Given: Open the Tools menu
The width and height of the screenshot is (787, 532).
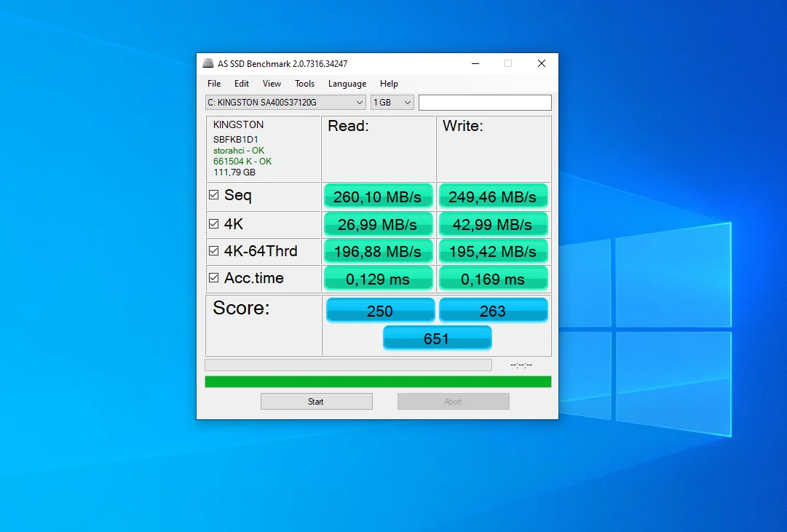Looking at the screenshot, I should [x=304, y=84].
